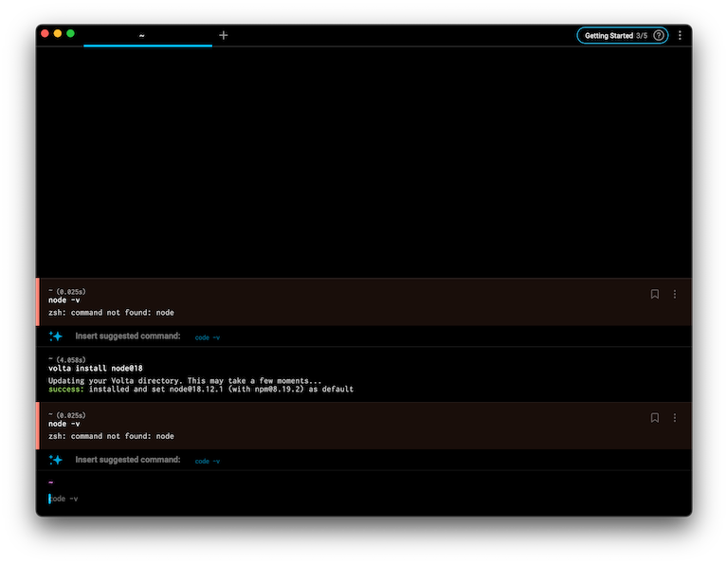Click the pink ~ prompt directory indicator
728x564 pixels.
(x=50, y=482)
